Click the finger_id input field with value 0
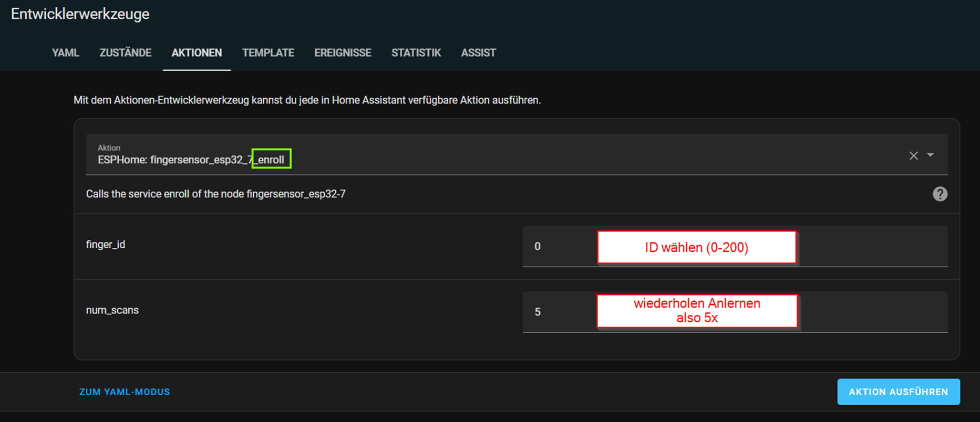The image size is (980, 422). point(735,246)
